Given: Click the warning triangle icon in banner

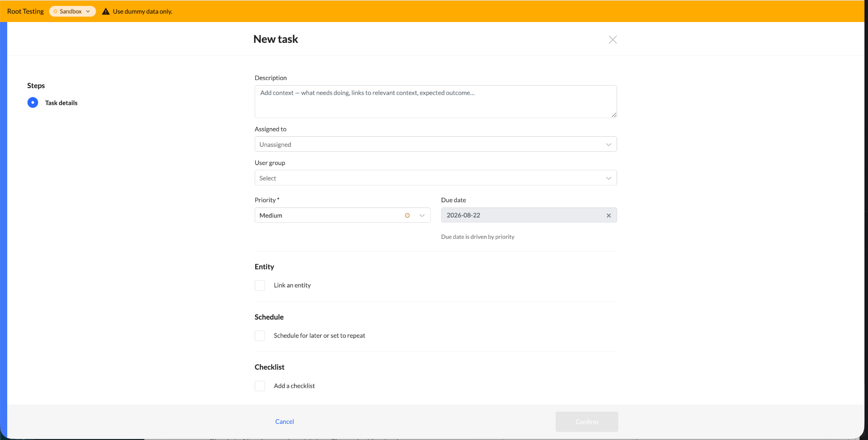Looking at the screenshot, I should [106, 11].
